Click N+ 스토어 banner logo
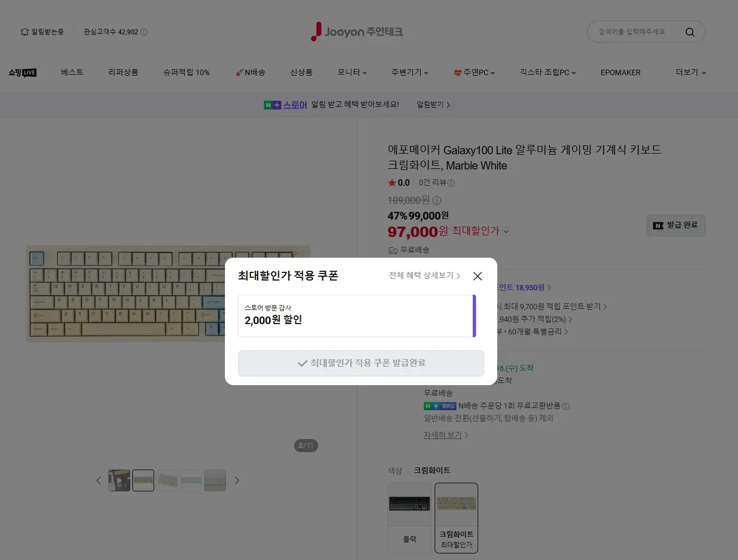 pos(285,105)
